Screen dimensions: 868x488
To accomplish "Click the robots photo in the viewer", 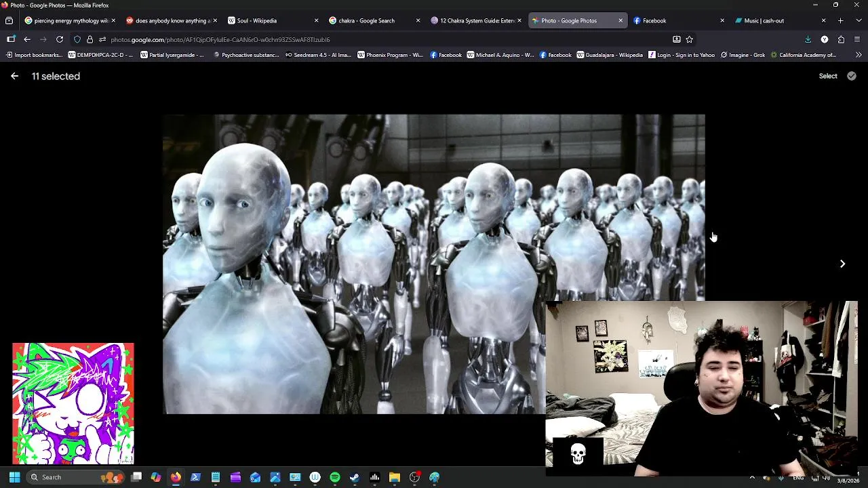I will point(434,264).
